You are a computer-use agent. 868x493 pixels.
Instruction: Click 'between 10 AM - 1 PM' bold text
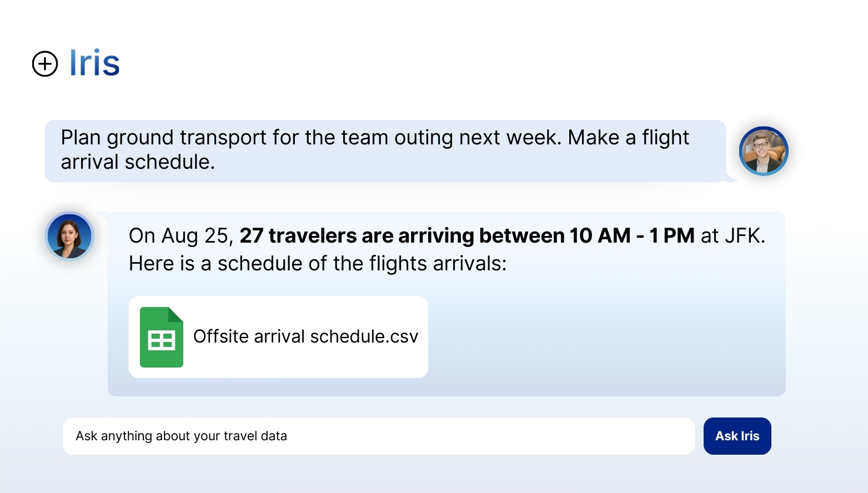[x=586, y=236]
